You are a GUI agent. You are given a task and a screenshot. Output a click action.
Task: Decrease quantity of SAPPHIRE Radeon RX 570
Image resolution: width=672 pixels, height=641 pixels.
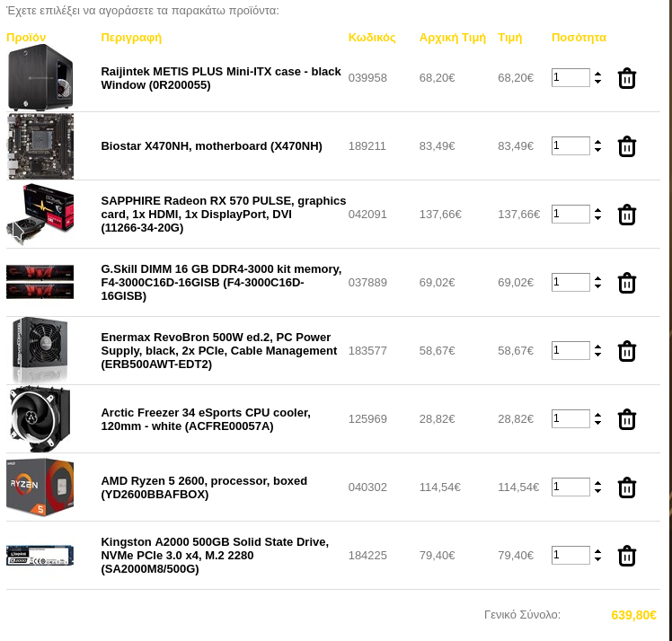tap(597, 217)
